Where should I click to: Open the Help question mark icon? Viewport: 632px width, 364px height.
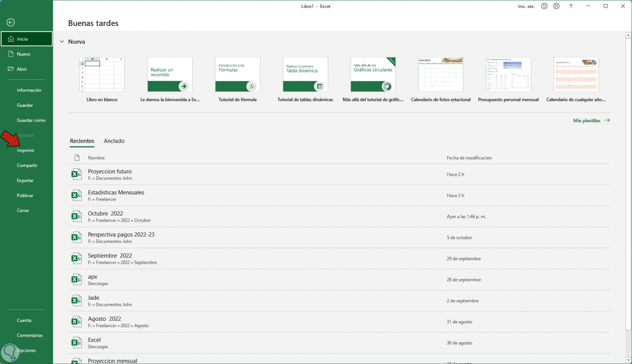click(x=571, y=6)
